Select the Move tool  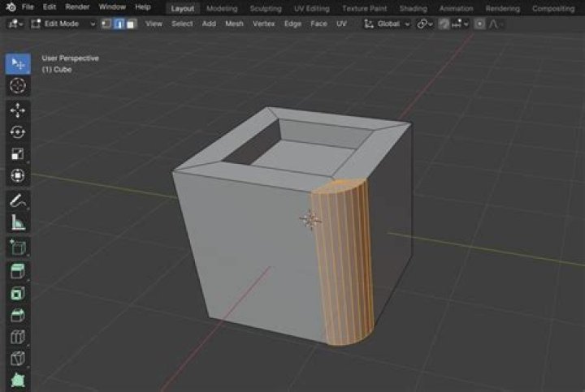(x=18, y=110)
